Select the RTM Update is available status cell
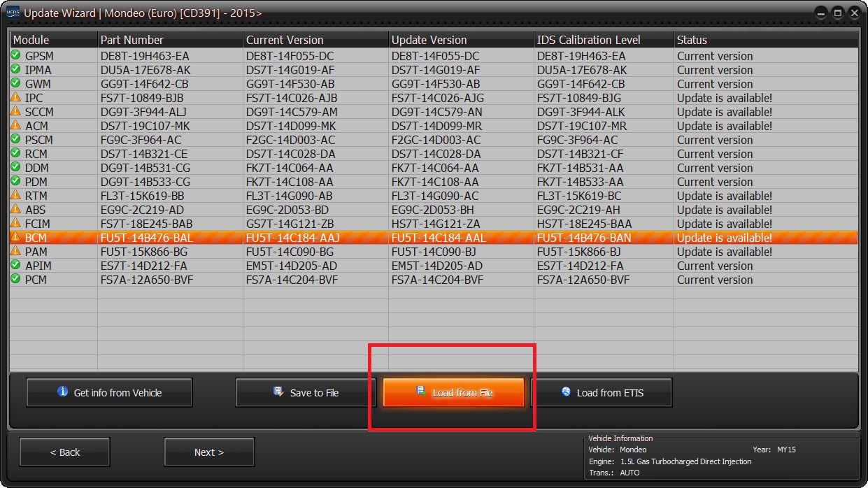Screen dimensions: 868x488 pos(725,196)
